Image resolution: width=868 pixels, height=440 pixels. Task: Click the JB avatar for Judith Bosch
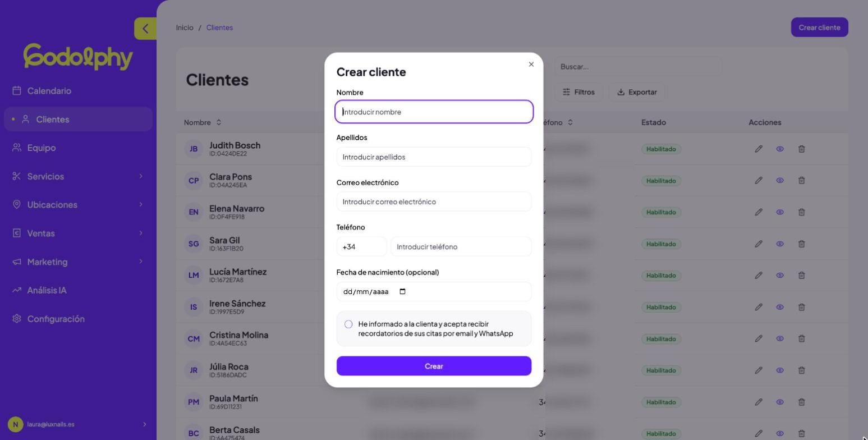coord(194,149)
